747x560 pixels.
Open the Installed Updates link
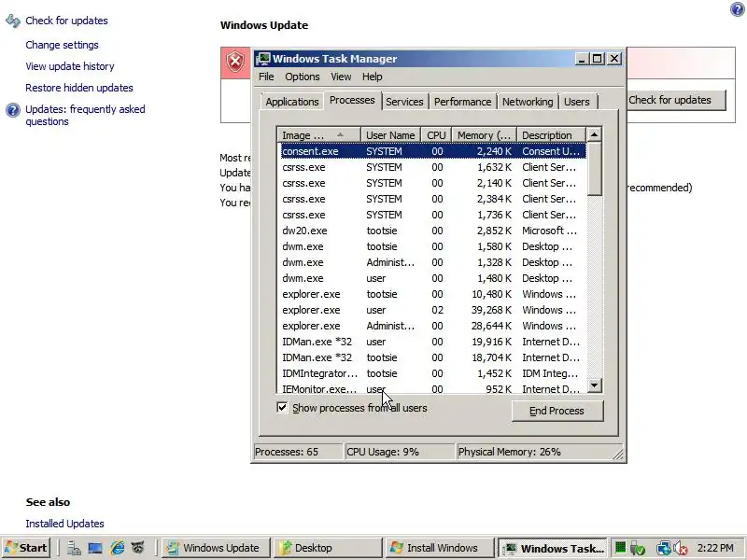(64, 524)
